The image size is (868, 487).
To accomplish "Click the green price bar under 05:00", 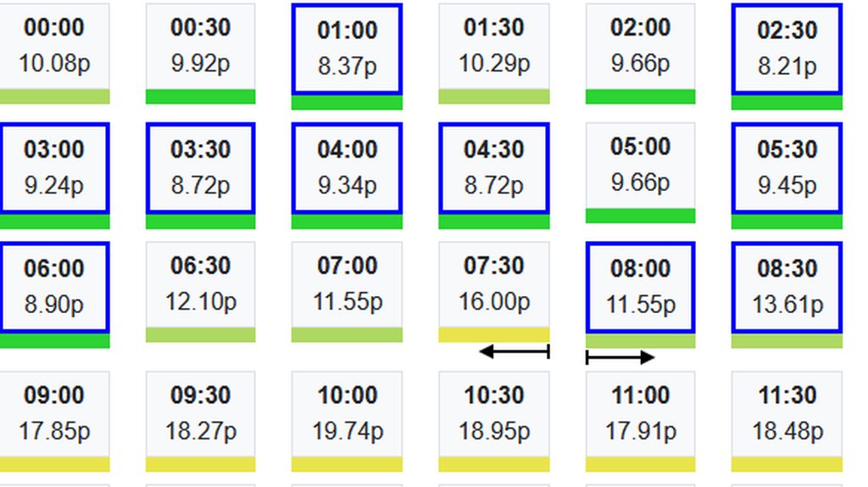I will coord(640,216).
